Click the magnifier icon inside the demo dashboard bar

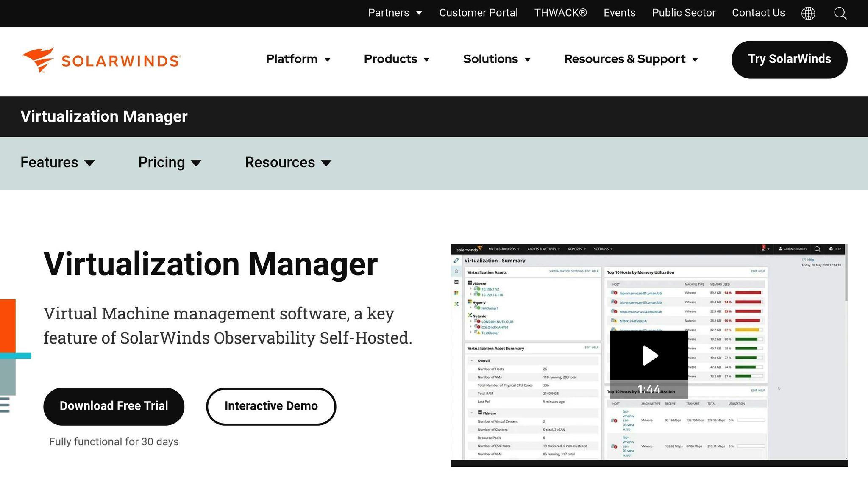pyautogui.click(x=817, y=249)
